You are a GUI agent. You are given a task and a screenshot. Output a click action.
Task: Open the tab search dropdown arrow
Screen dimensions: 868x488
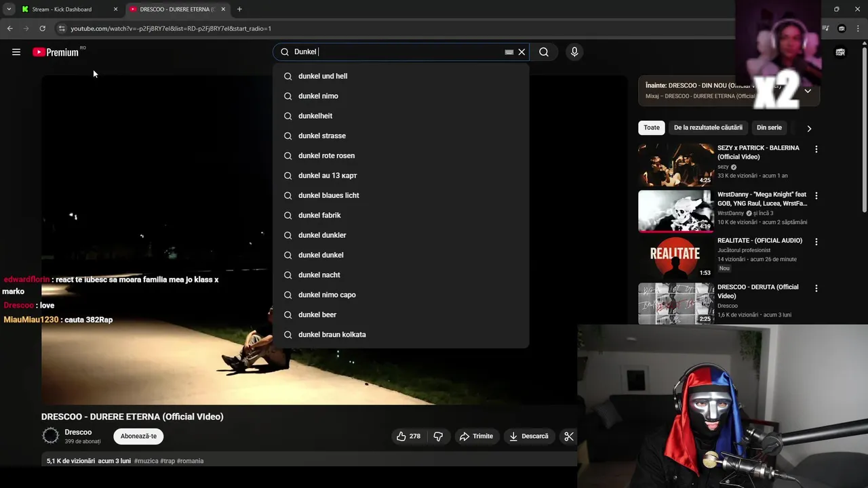(9, 9)
